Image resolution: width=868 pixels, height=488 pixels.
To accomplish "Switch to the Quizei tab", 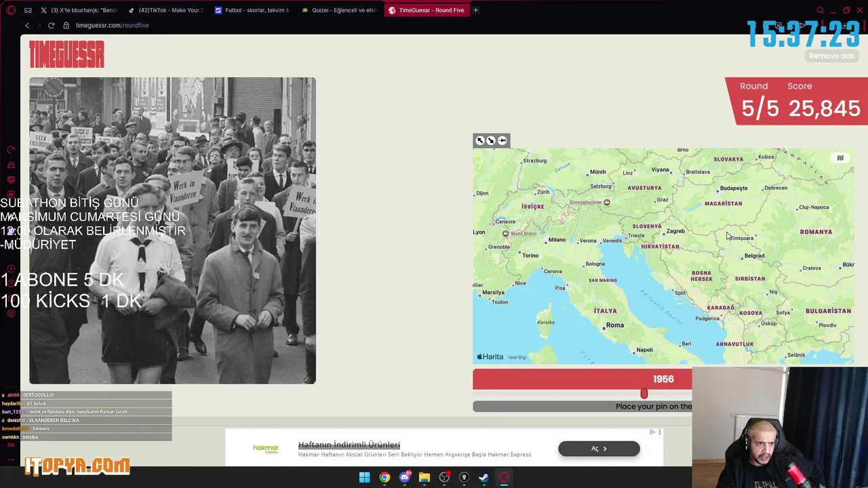I will pyautogui.click(x=339, y=10).
